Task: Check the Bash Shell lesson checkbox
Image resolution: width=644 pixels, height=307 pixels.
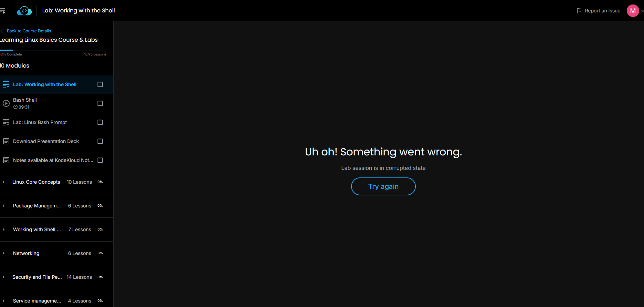Action: (x=100, y=103)
